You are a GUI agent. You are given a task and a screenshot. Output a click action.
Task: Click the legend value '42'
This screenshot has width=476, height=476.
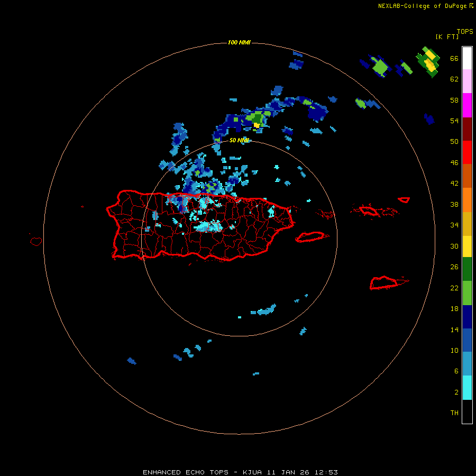coord(454,183)
